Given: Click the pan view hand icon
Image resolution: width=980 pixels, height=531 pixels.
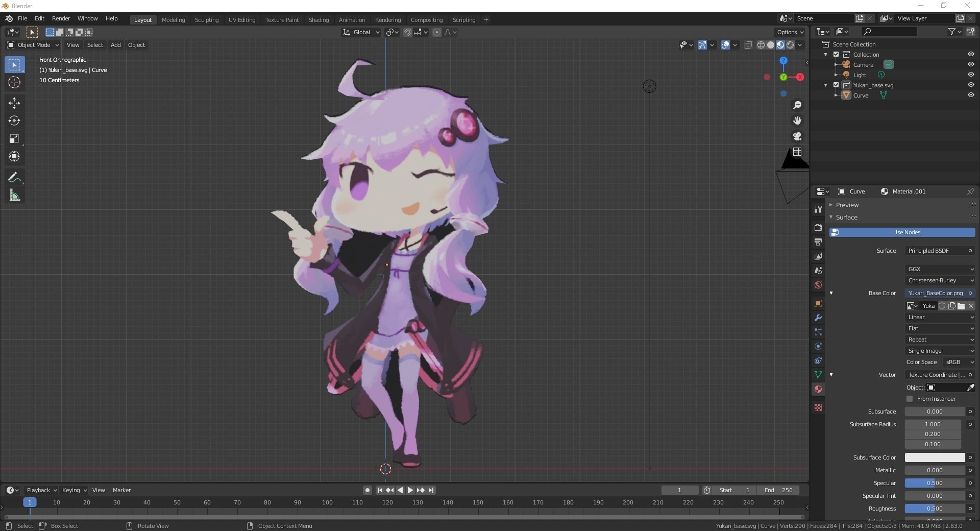Looking at the screenshot, I should (x=797, y=120).
